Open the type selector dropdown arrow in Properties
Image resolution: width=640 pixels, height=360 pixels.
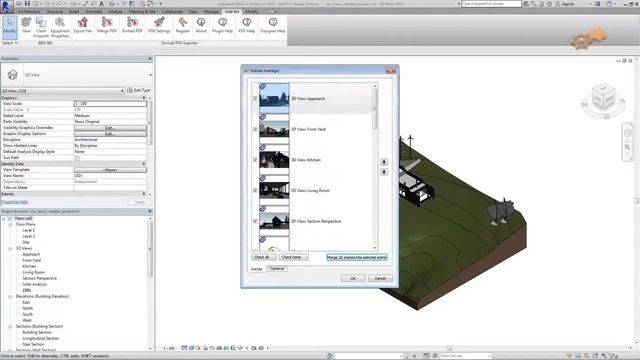150,75
